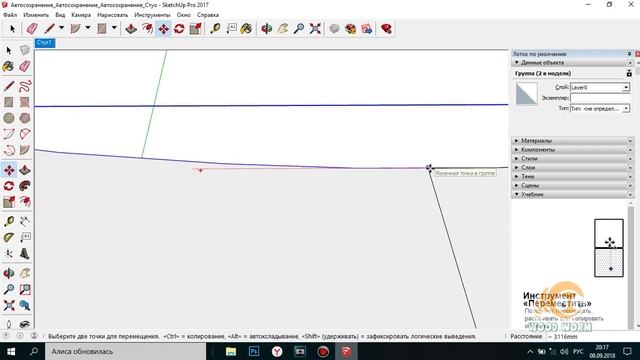Open Photoshop from the taskbar

254,351
